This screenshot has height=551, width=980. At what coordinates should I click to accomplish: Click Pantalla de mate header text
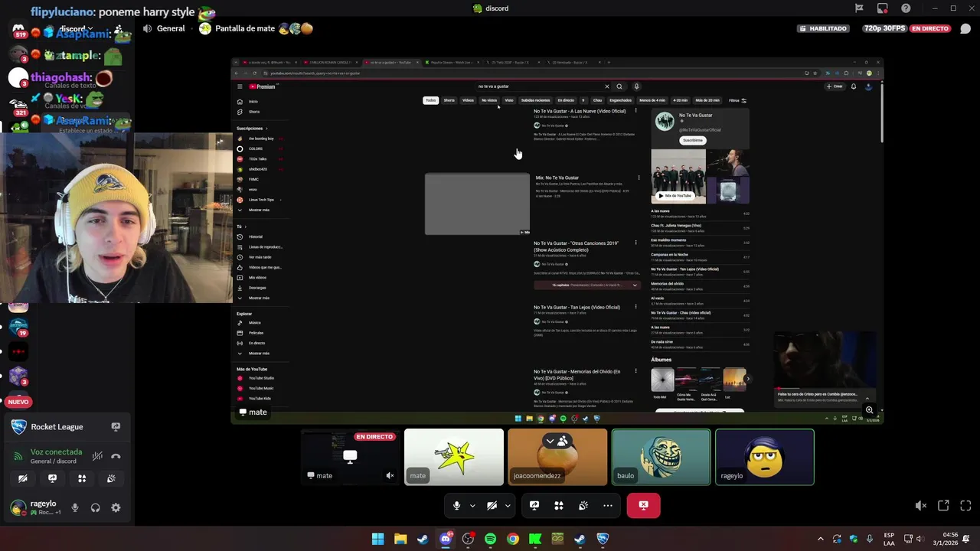click(245, 28)
